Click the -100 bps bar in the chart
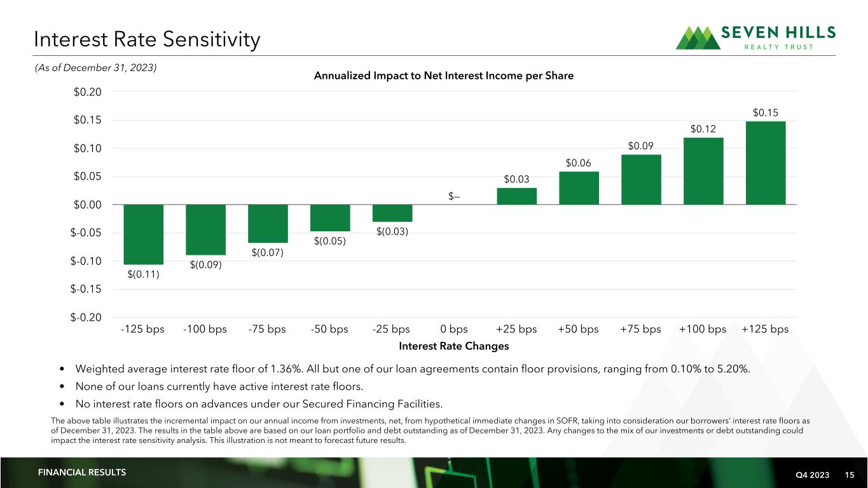The height and width of the screenshot is (488, 868). pos(205,229)
